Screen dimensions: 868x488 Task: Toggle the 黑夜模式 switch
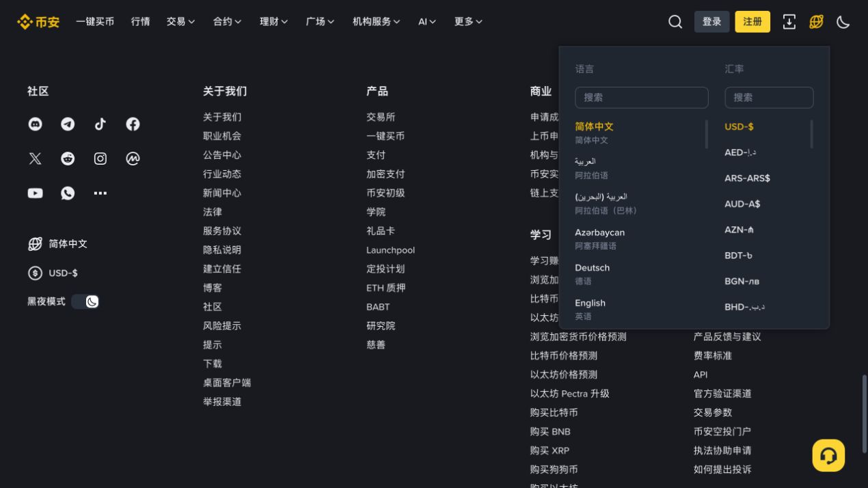coord(85,301)
